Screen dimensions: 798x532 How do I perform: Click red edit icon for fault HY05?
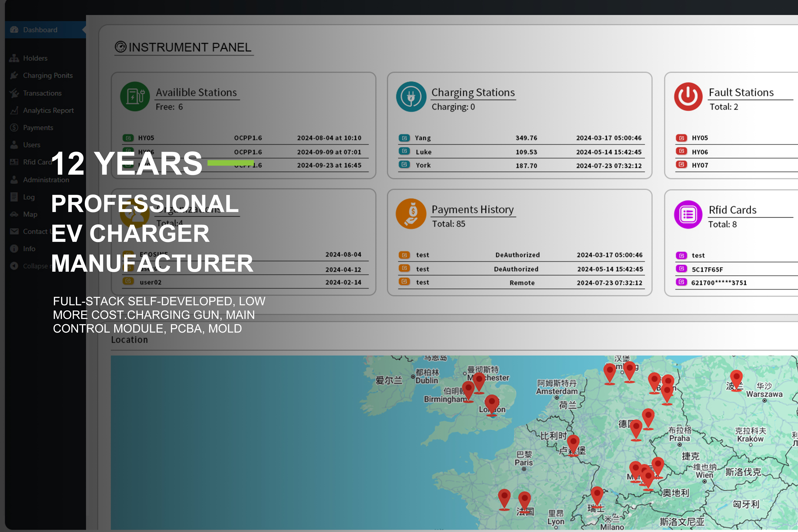tap(681, 138)
